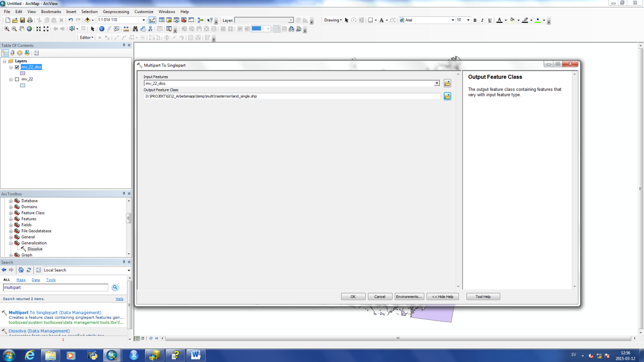This screenshot has height=362, width=644.
Task: Click the magnifier button beside the multipart field
Action: (115, 288)
